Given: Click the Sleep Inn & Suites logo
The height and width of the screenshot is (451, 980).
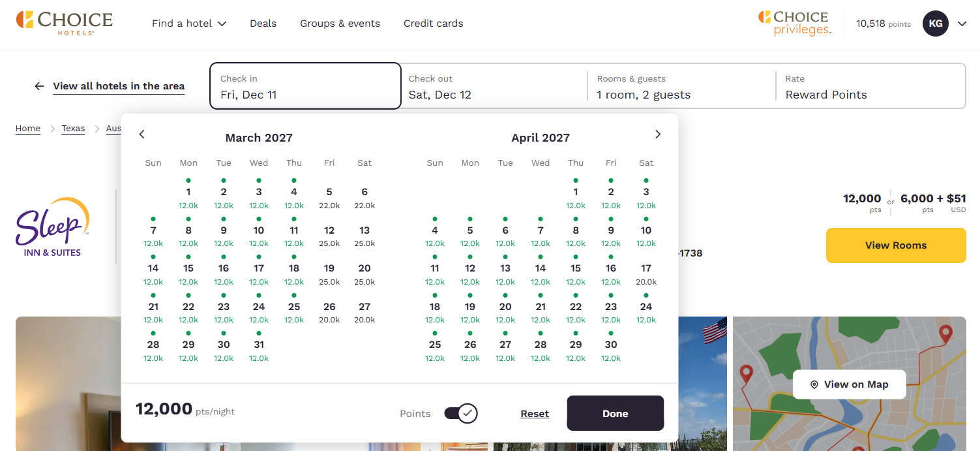Looking at the screenshot, I should (x=52, y=226).
